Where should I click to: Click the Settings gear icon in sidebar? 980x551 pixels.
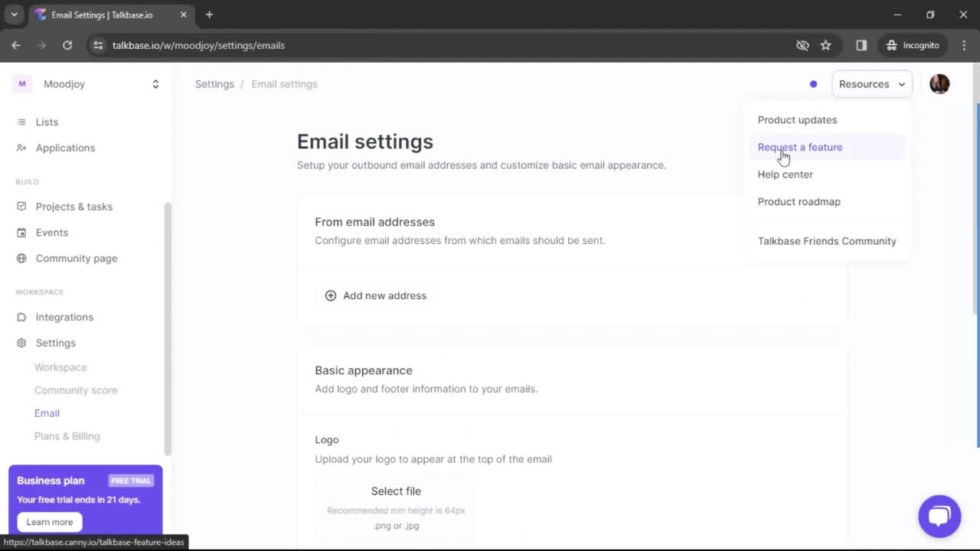21,343
